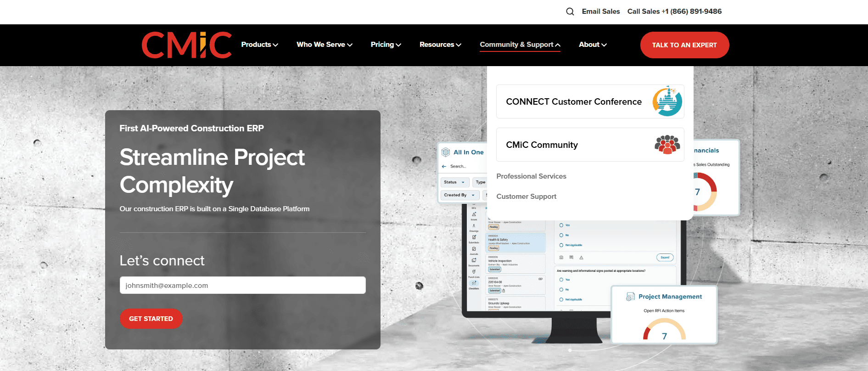This screenshot has height=371, width=868.
Task: Click the CMiC Community people icon
Action: [667, 145]
